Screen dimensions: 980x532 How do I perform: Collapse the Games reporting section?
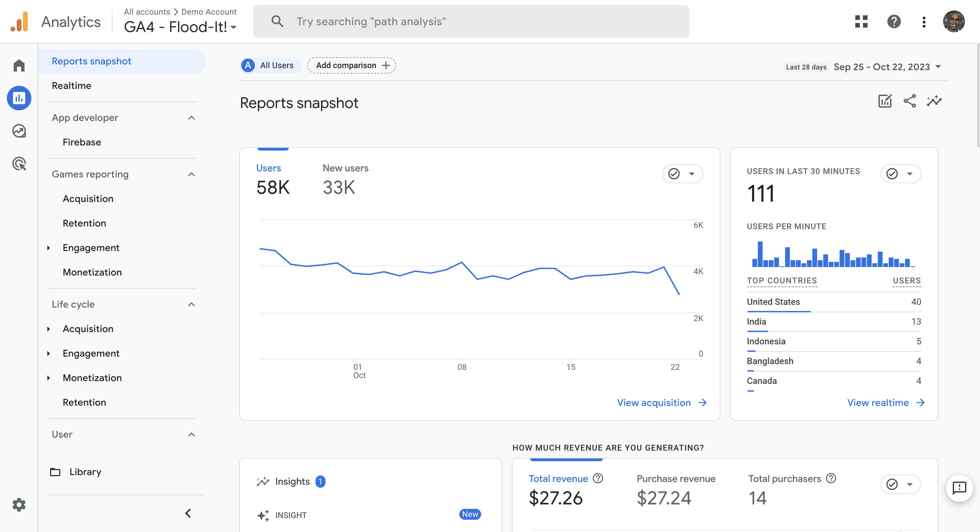pos(192,174)
